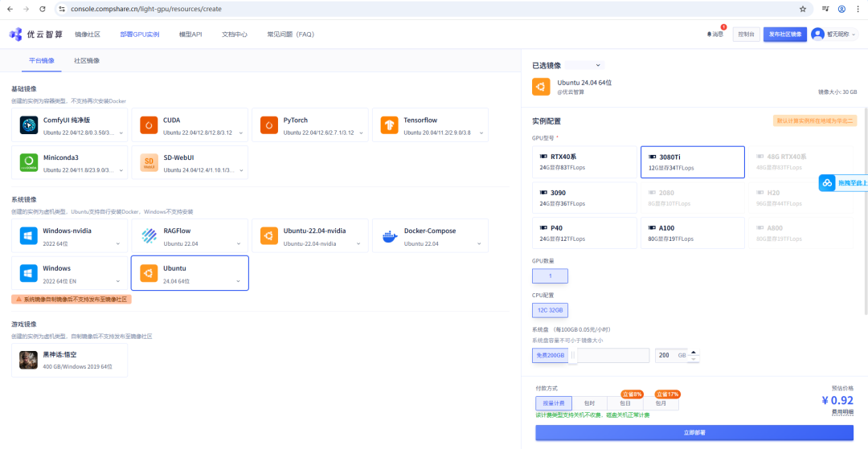Click the RAGFlow logo icon

coord(149,235)
